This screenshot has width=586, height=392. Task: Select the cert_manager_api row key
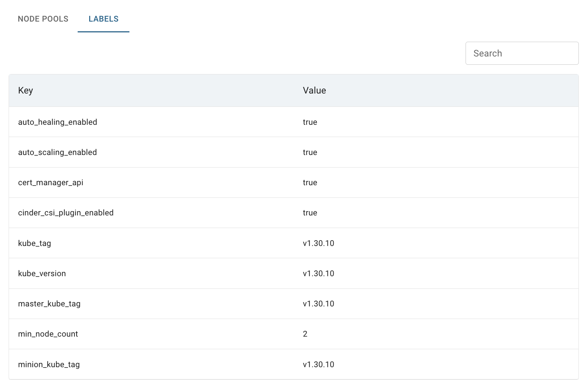pos(51,183)
